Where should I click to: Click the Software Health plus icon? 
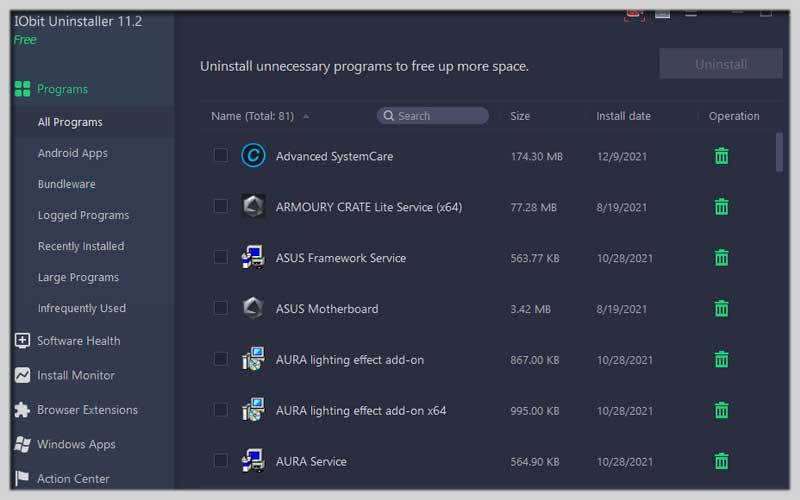tap(22, 340)
